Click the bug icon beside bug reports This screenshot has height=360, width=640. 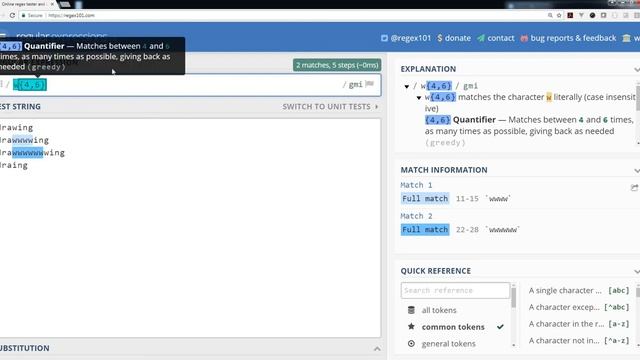pos(524,38)
